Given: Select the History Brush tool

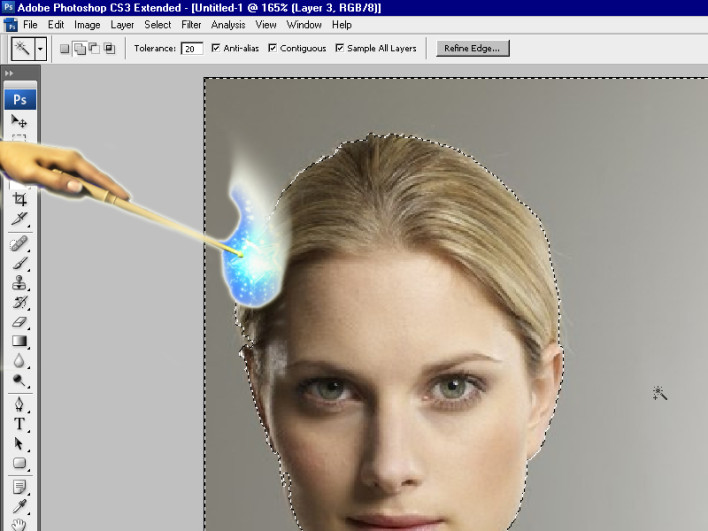Looking at the screenshot, I should pyautogui.click(x=19, y=302).
